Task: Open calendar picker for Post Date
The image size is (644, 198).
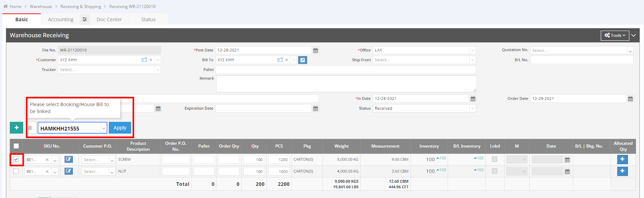Action: [316, 51]
